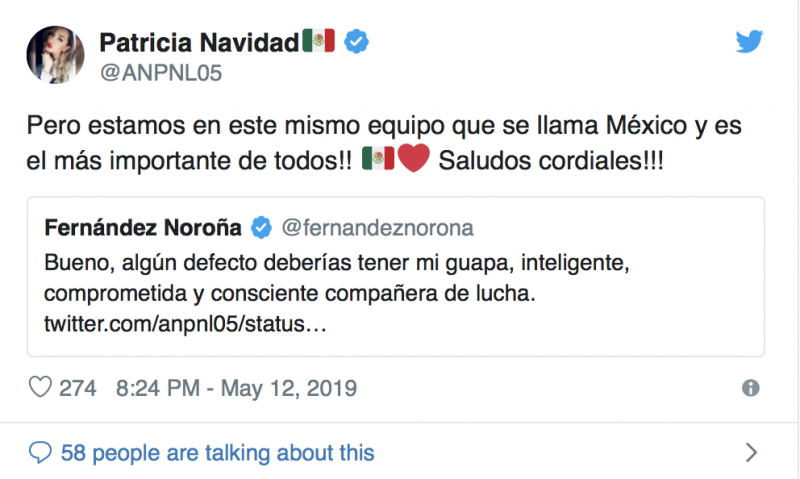
Task: Open the 8:24 PM - May 12, 2019 timestamp
Action: 236,388
